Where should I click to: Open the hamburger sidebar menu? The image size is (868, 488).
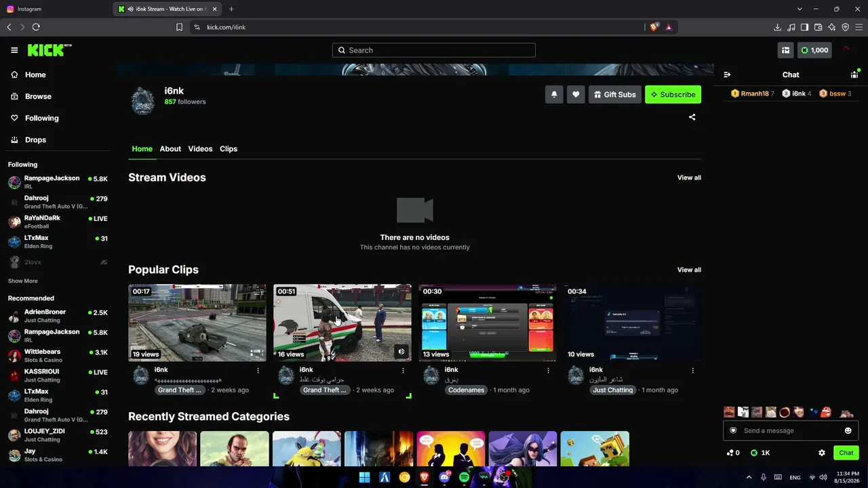[x=14, y=50]
